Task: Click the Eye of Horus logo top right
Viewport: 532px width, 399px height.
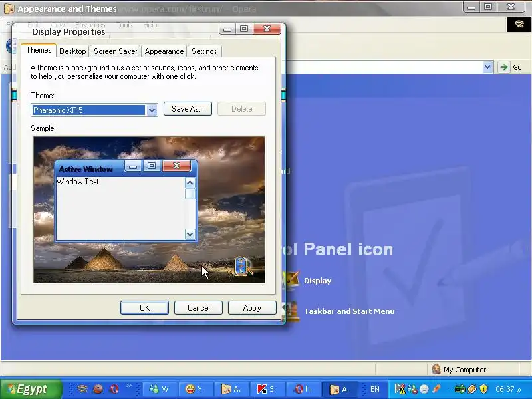Action: tap(519, 24)
